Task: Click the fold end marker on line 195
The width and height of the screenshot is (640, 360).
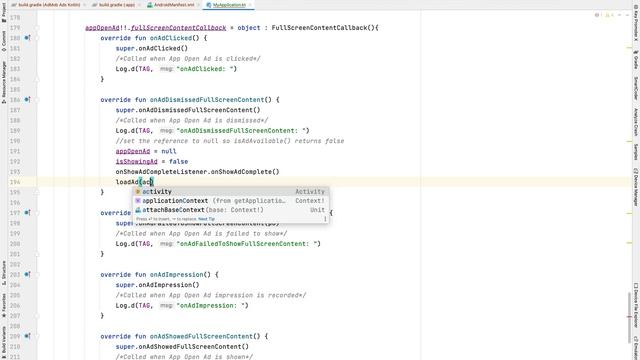Action: pos(37,192)
